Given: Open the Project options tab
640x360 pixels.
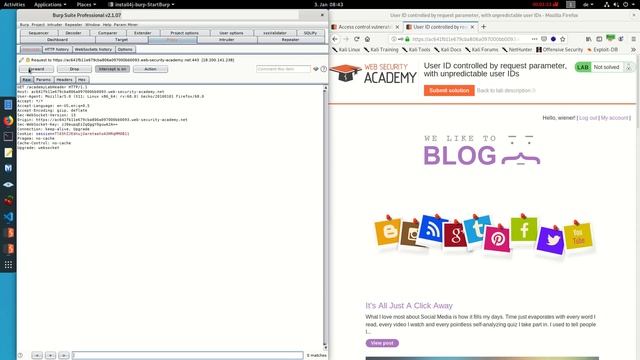Looking at the screenshot, I should (x=184, y=33).
